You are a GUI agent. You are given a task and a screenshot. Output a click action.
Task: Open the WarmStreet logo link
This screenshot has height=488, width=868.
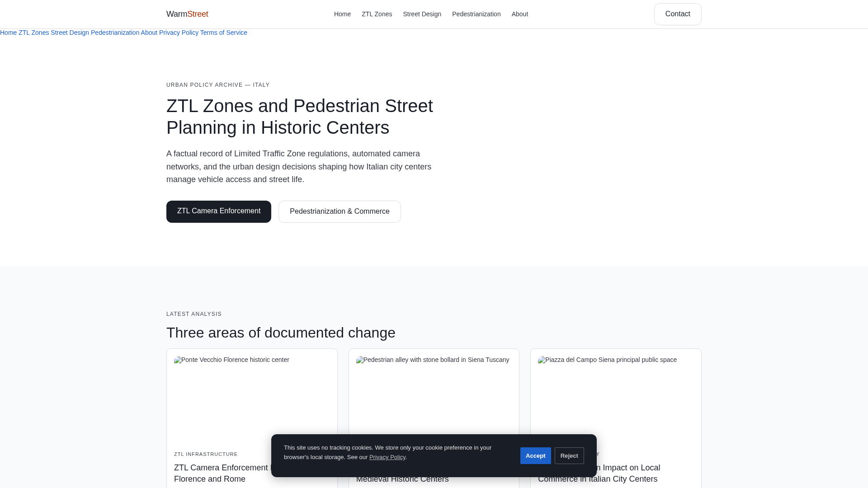[x=187, y=14]
